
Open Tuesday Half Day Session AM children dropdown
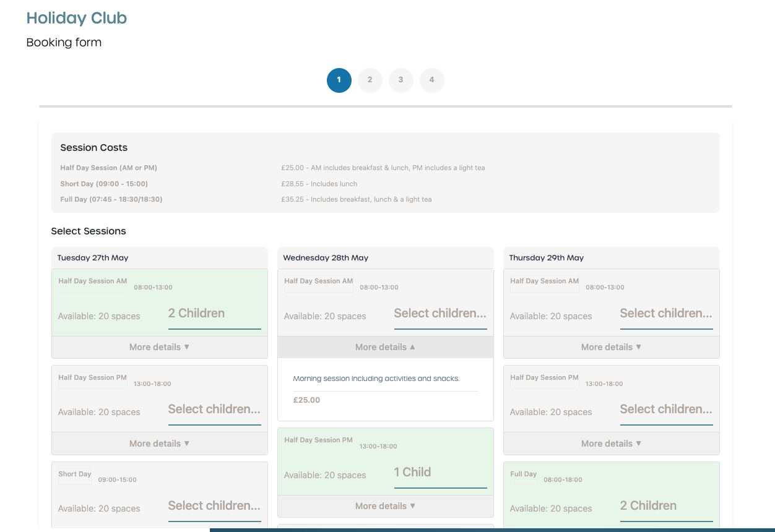215,314
